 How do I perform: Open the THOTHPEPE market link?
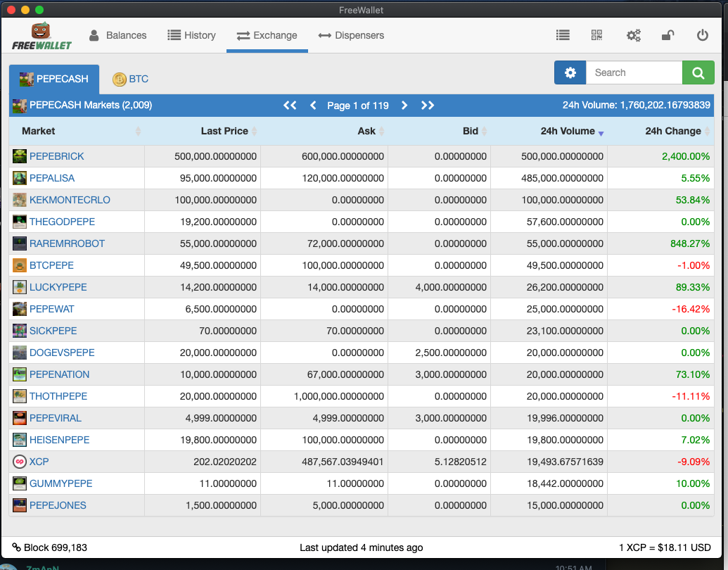pos(58,396)
